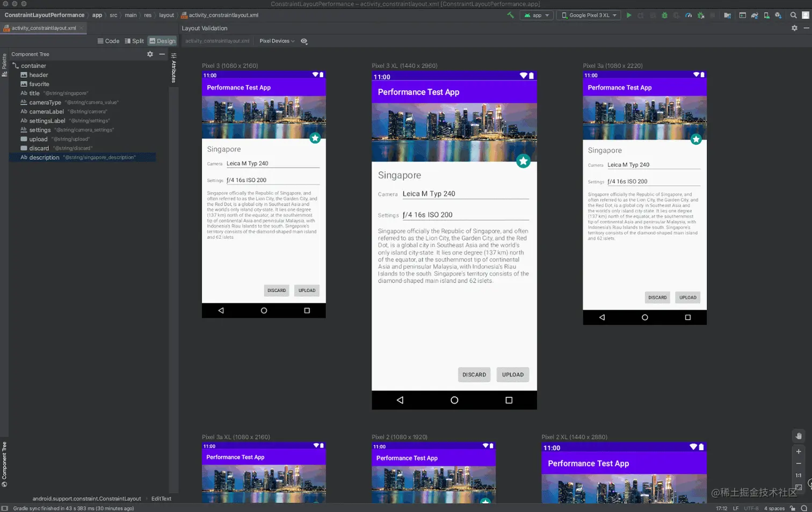This screenshot has width=812, height=512.
Task: Open the vertical Component Tree side tab
Action: (x=4, y=464)
